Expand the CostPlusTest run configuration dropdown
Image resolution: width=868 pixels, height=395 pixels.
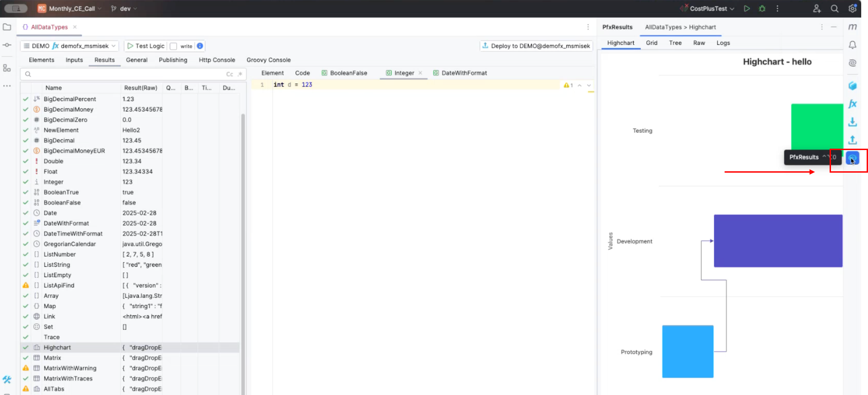(712, 9)
